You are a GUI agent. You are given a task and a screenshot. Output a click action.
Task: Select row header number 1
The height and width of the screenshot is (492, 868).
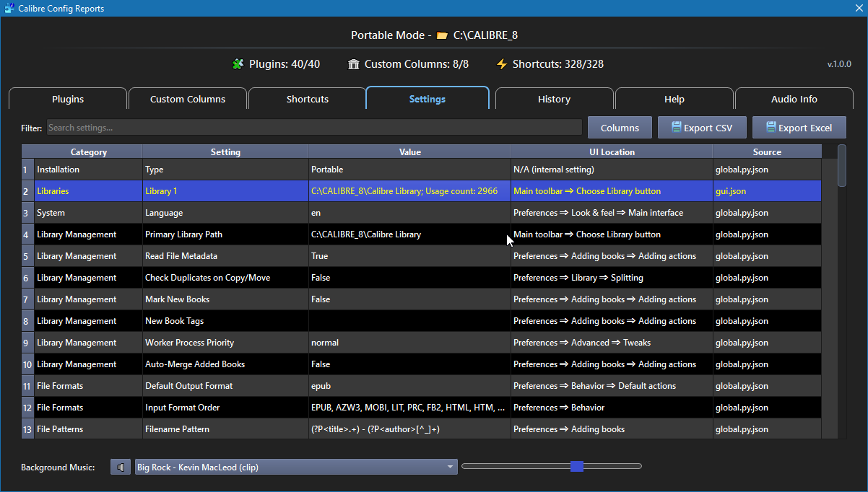pyautogui.click(x=27, y=170)
